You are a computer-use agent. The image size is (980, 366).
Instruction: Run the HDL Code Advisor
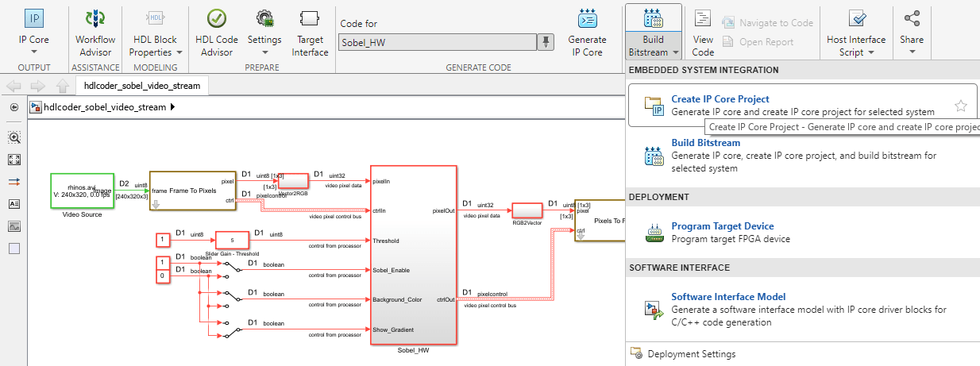pyautogui.click(x=216, y=33)
